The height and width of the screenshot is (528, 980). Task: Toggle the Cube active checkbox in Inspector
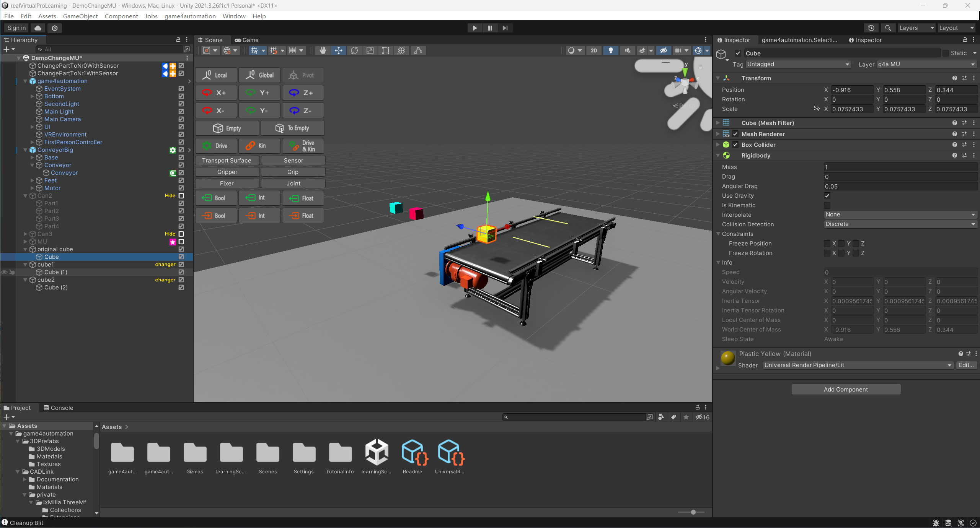coord(738,54)
